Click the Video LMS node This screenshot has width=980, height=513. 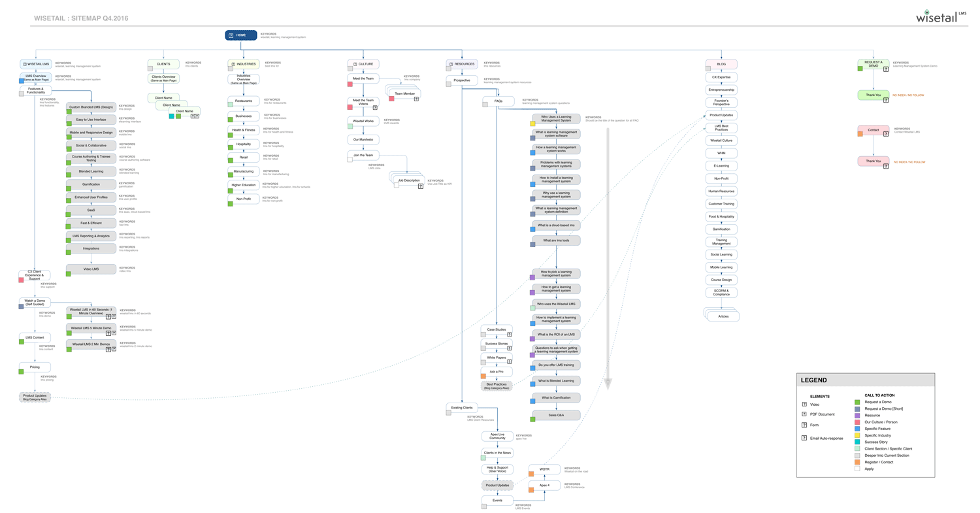tap(91, 269)
